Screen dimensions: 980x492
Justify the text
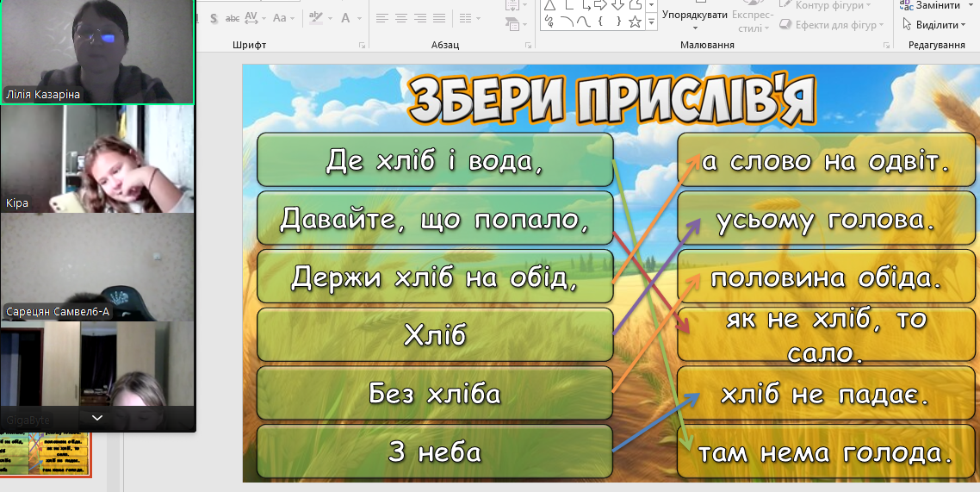coord(440,18)
